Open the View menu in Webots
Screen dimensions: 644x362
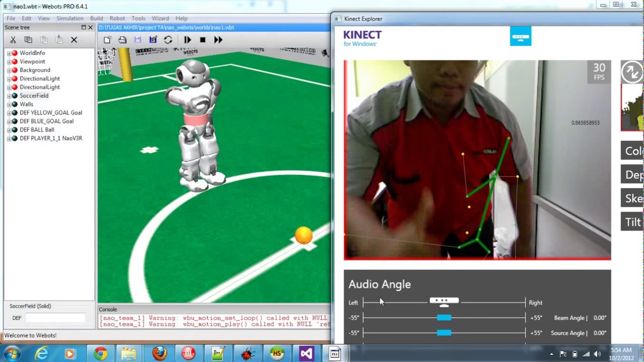click(x=44, y=18)
